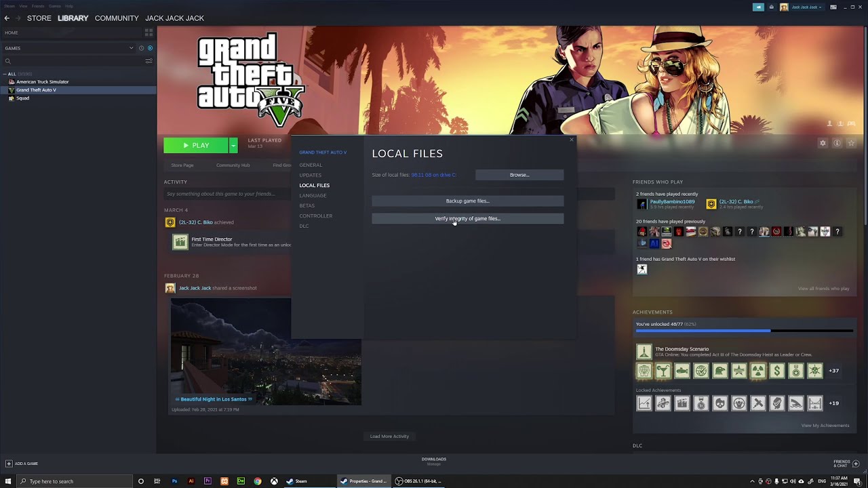Viewport: 868px width, 488px height.
Task: Click Verify integrity of game files button
Action: [467, 219]
